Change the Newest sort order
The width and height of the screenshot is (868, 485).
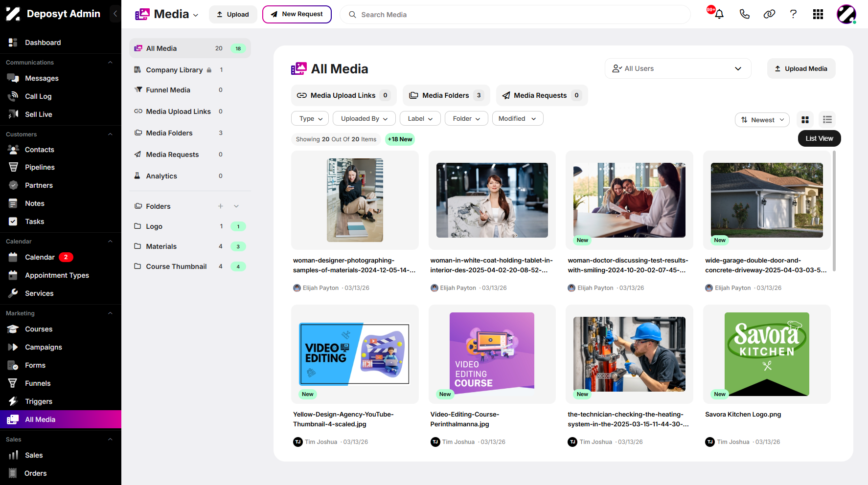click(762, 120)
